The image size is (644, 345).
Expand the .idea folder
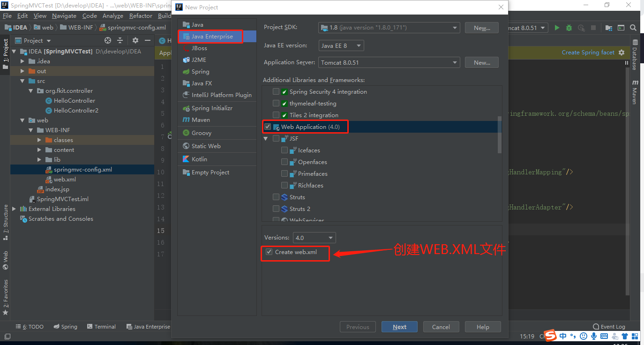click(22, 61)
